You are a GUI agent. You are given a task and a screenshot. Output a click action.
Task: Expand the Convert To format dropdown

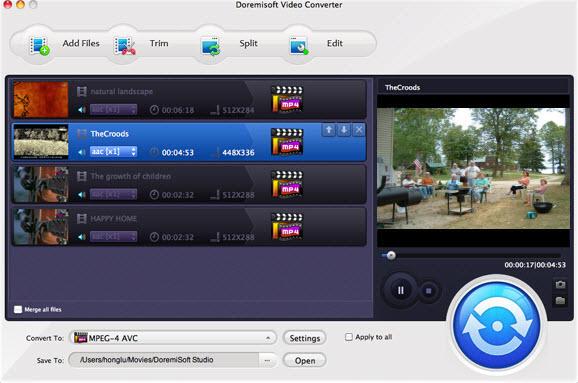click(x=173, y=338)
